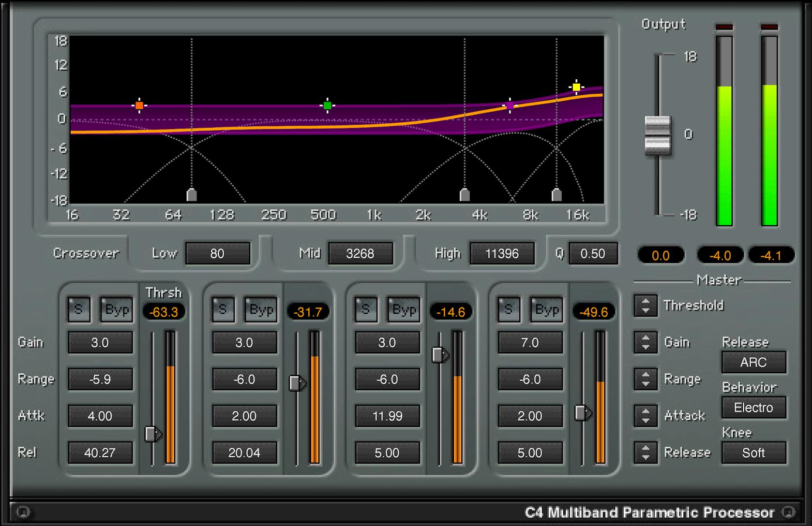Click the Q field showing 0.50

[x=593, y=253]
